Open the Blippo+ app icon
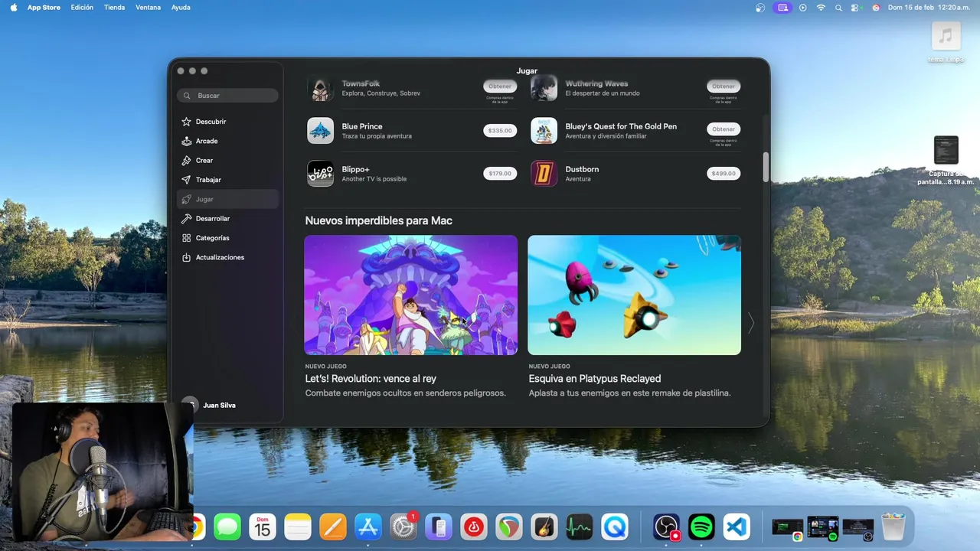 [320, 173]
